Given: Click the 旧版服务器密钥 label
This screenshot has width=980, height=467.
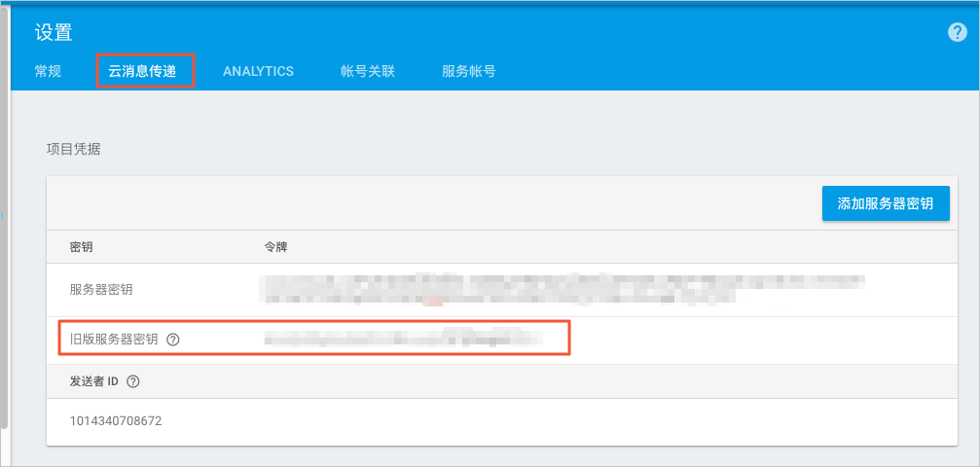Looking at the screenshot, I should pyautogui.click(x=113, y=340).
